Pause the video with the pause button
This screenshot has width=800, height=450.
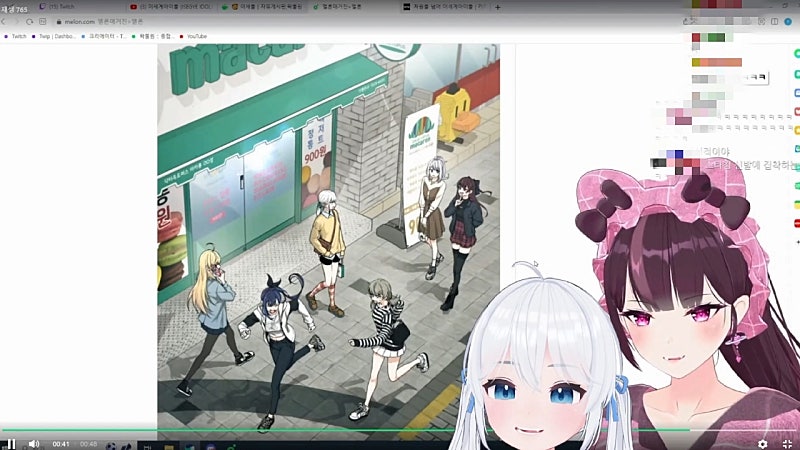[x=11, y=444]
